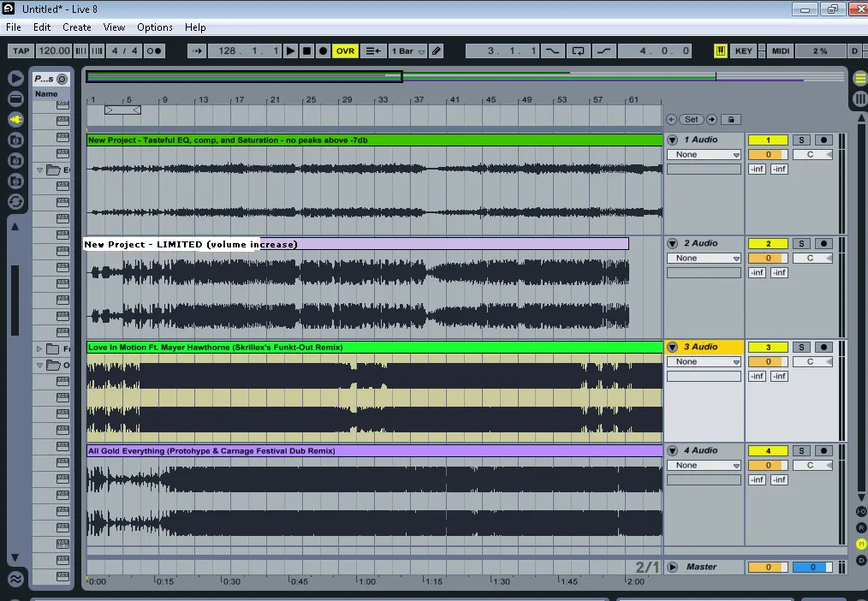The width and height of the screenshot is (868, 601).
Task: Toggle the Draw Mode pencil icon
Action: 437,51
